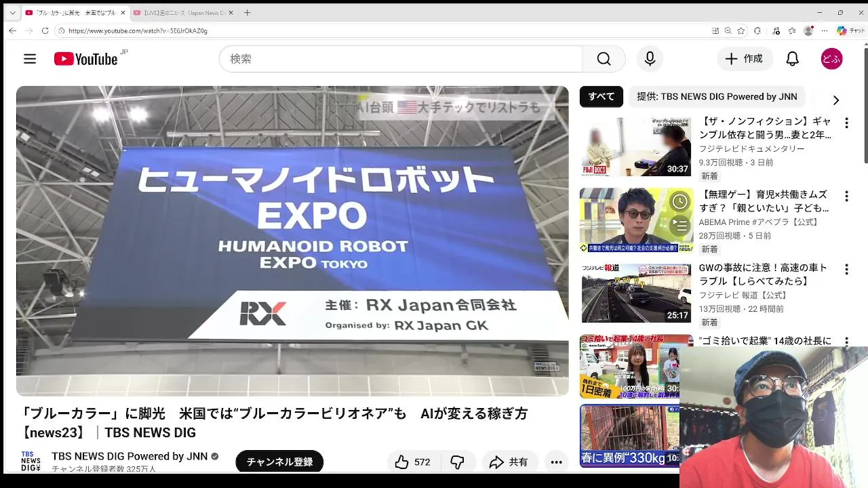
Task: Select the すべて filter chip
Action: coord(601,97)
